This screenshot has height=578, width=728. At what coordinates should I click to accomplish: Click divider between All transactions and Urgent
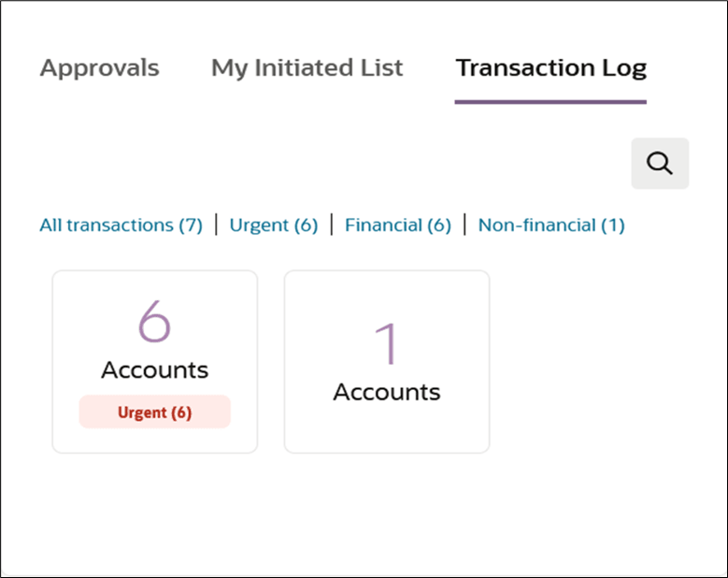(x=216, y=224)
